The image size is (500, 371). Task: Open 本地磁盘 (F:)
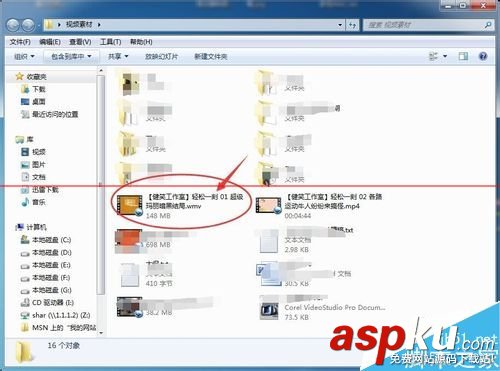(46, 278)
